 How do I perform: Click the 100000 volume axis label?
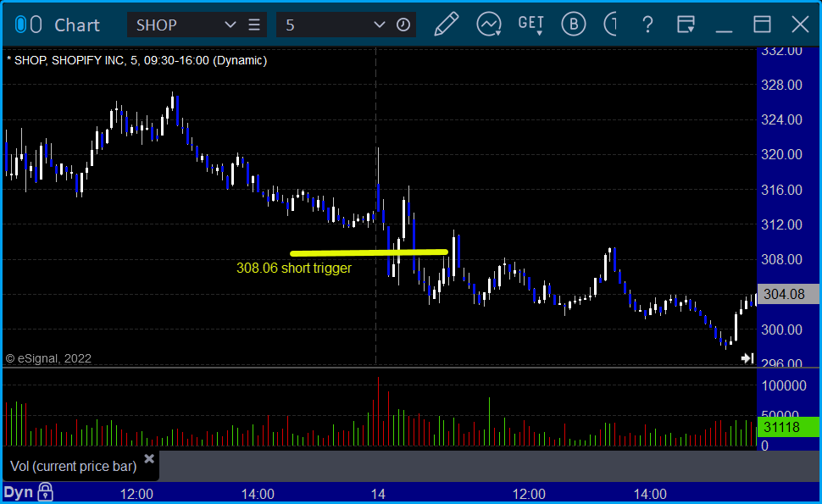(784, 385)
